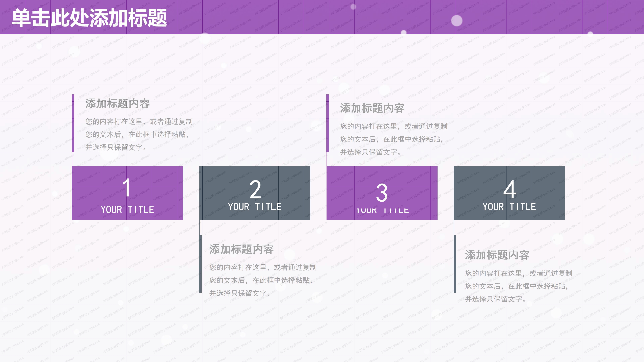This screenshot has height=362, width=644.
Task: Click heading '添加标题内容' below box 2
Action: coord(241,249)
